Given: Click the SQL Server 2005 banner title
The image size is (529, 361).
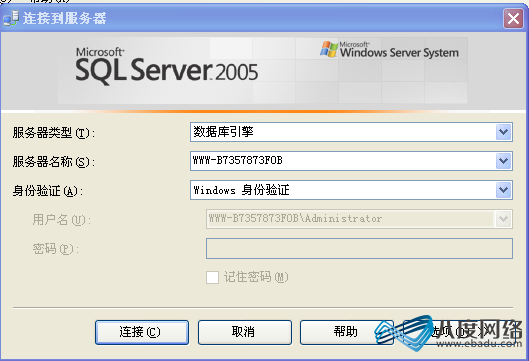Looking at the screenshot, I should (x=167, y=66).
